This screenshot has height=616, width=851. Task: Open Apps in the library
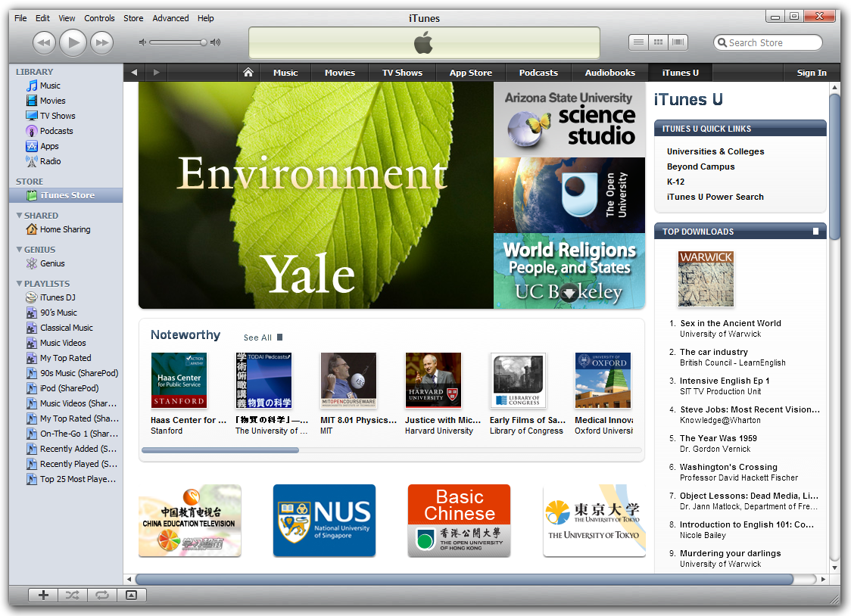click(x=49, y=146)
